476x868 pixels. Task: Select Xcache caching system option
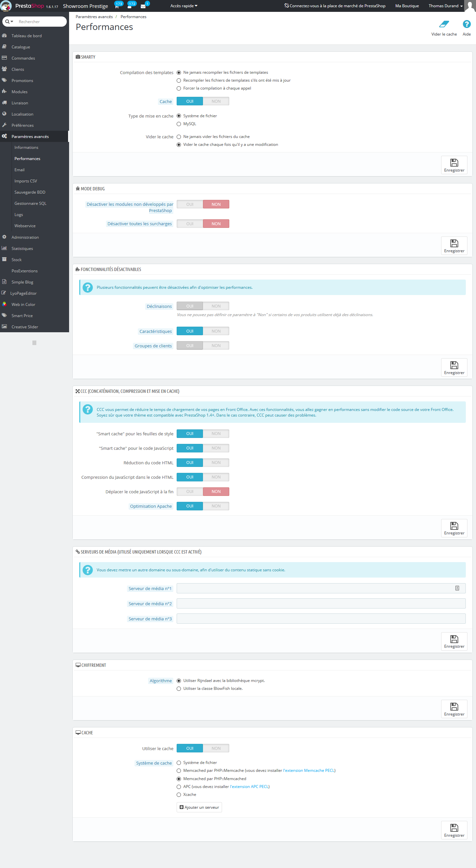click(179, 795)
